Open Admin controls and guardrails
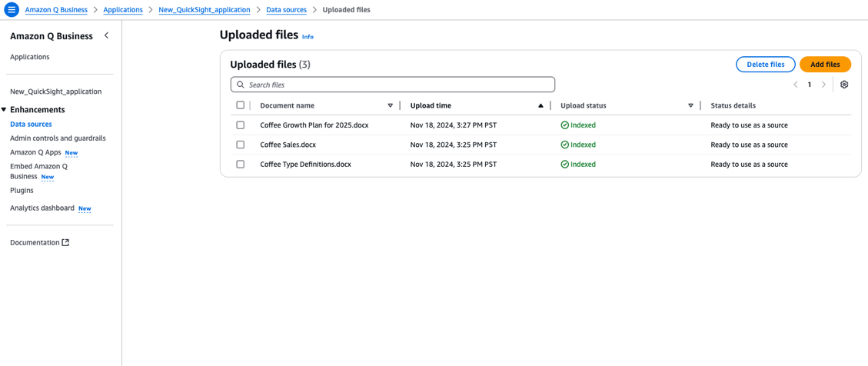The height and width of the screenshot is (366, 868). point(58,138)
